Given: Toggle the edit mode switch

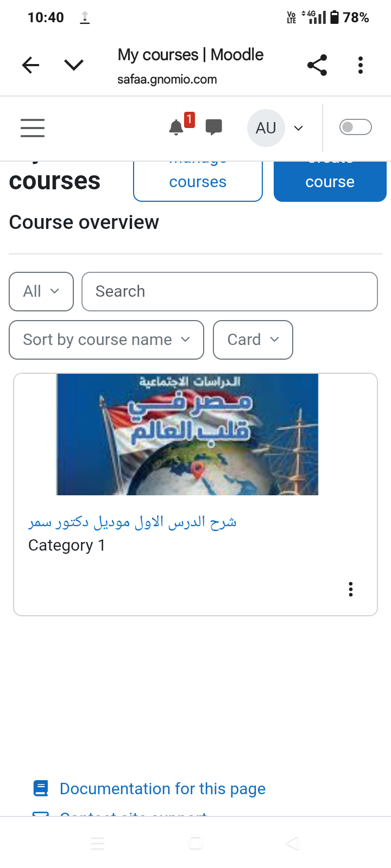Looking at the screenshot, I should pyautogui.click(x=355, y=127).
